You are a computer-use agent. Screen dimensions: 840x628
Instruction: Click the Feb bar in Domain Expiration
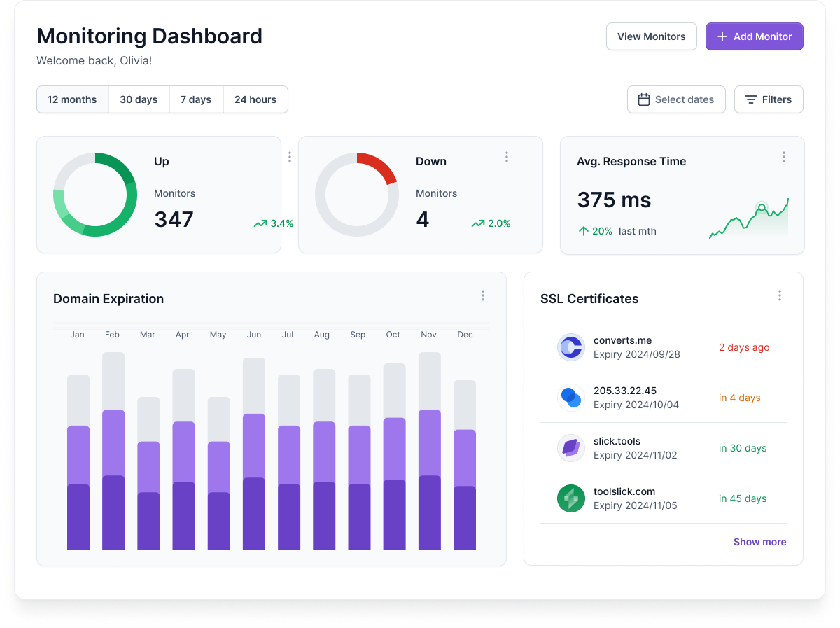[113, 451]
